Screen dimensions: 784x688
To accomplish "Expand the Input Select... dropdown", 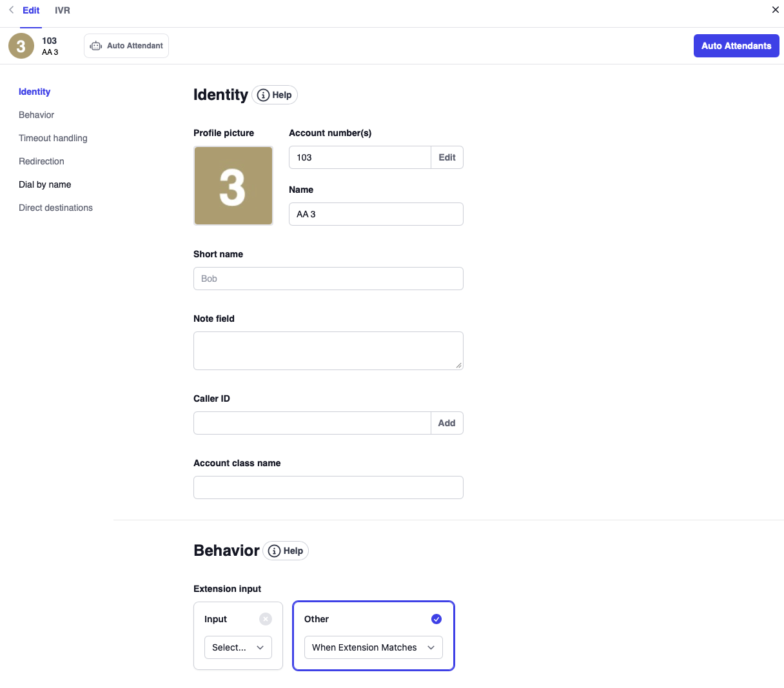I will pos(238,647).
